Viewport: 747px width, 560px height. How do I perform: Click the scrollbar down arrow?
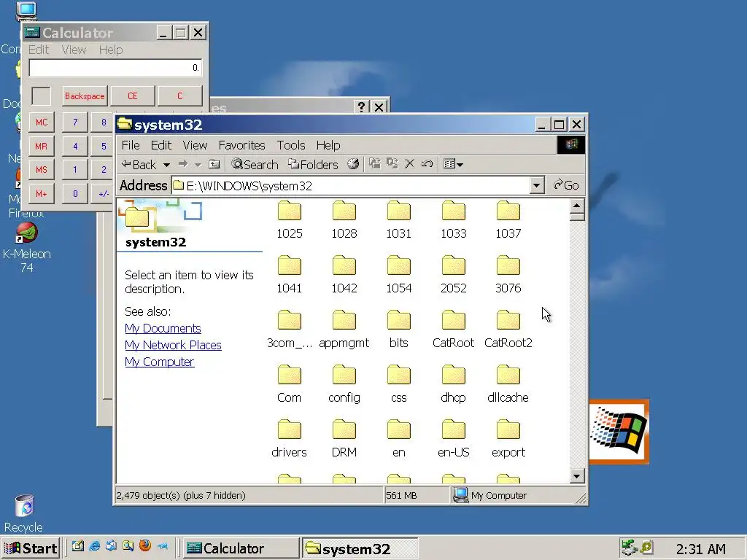(577, 475)
